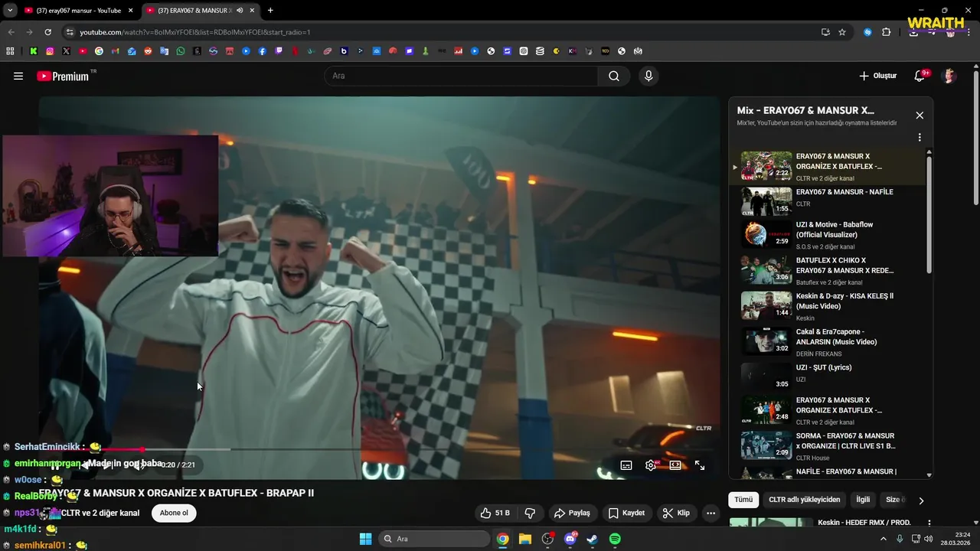The image size is (980, 551).
Task: Show more chips with the right arrow
Action: tap(921, 500)
